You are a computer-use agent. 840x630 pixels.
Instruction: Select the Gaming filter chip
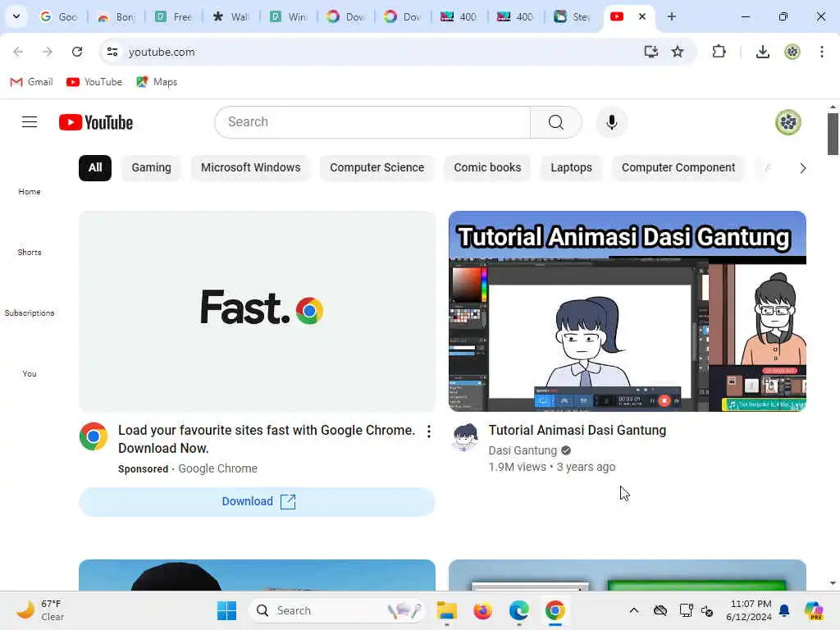coord(151,167)
